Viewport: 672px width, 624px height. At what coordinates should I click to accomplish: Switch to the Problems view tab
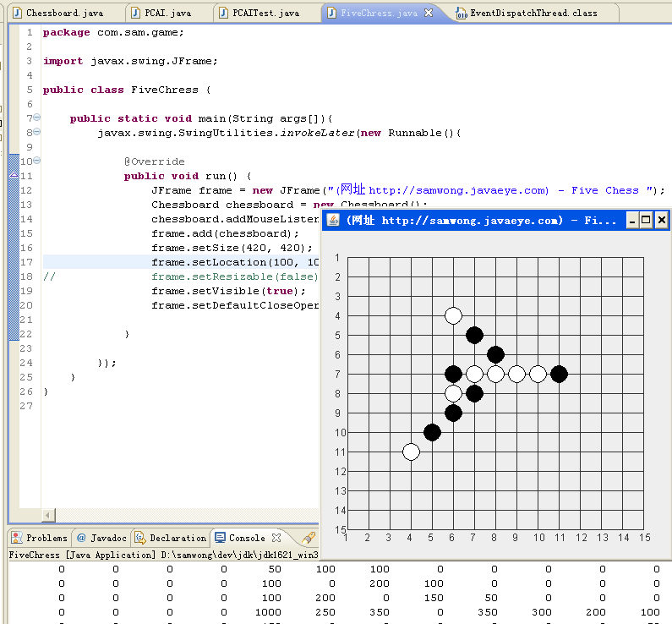point(39,538)
